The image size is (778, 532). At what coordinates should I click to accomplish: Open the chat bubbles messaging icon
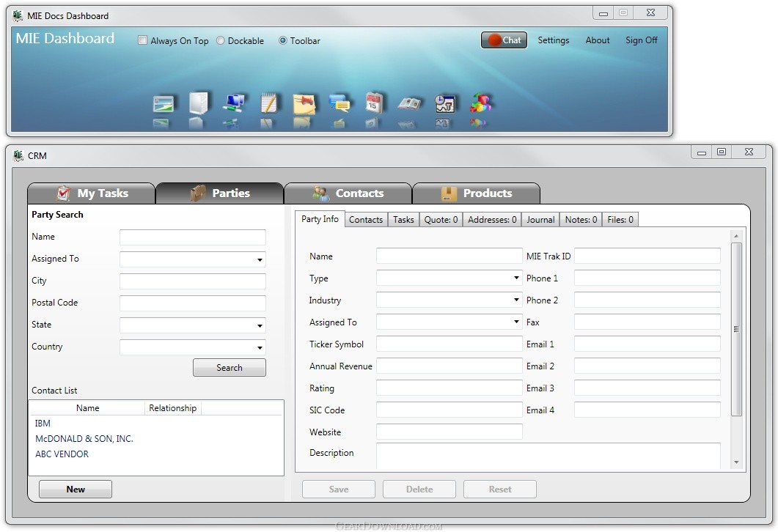339,103
